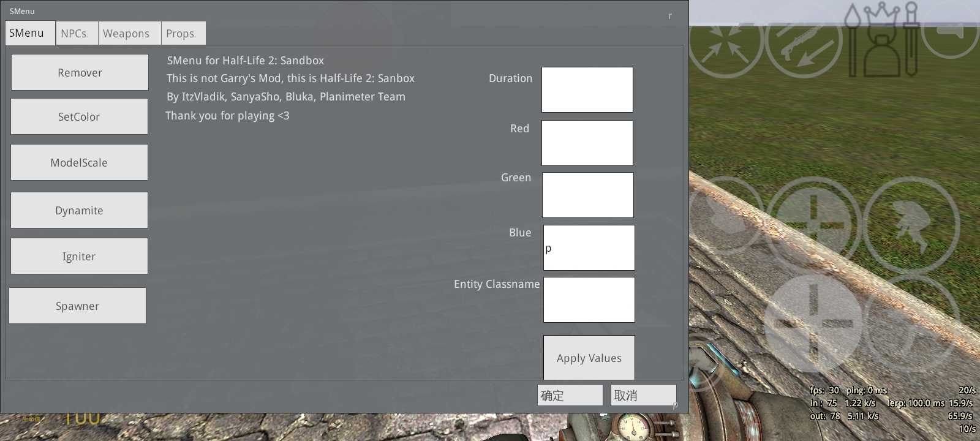Click into the Blue input field
Screen dimensions: 980x441
589,247
